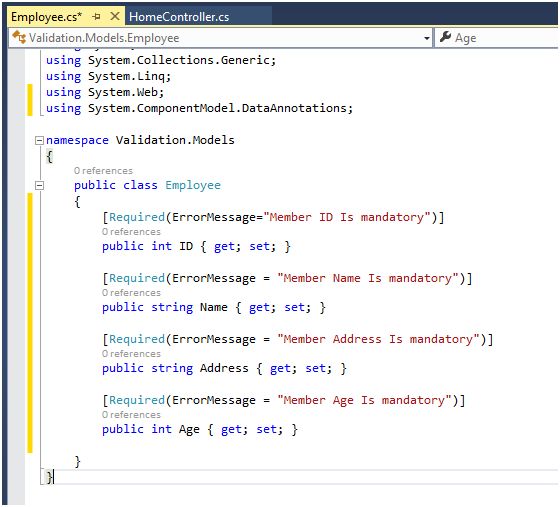Image resolution: width=560 pixels, height=507 pixels.
Task: Click the text 'System.Linq'
Action: click(127, 76)
